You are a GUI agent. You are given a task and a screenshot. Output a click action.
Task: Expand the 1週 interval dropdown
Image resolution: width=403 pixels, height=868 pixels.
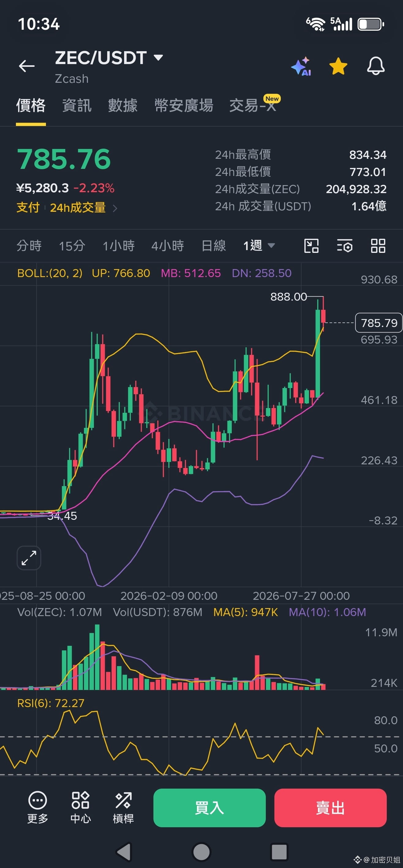pyautogui.click(x=259, y=246)
